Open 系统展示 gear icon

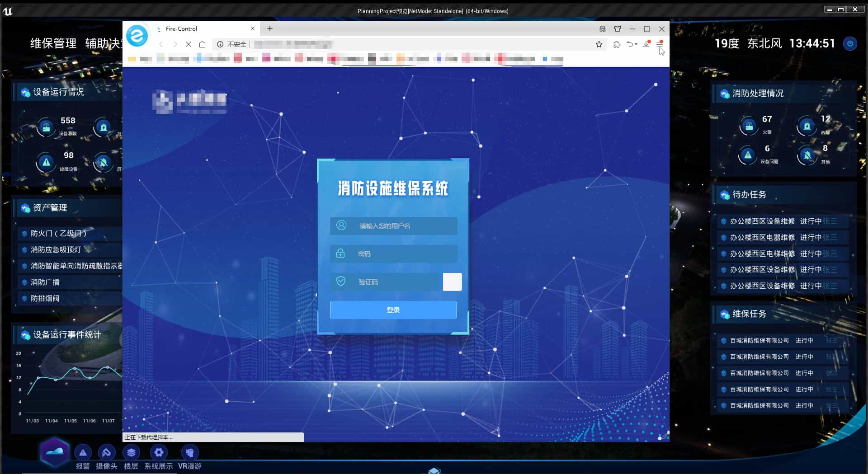159,452
